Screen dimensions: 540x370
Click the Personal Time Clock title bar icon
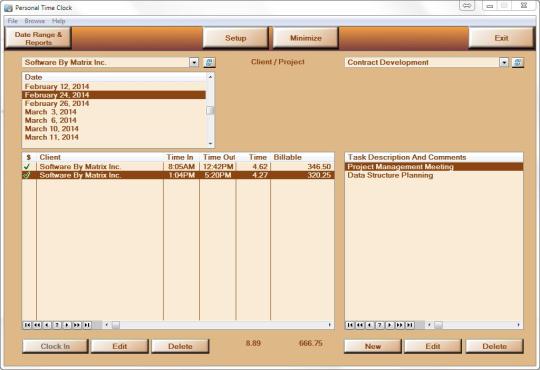pyautogui.click(x=8, y=8)
